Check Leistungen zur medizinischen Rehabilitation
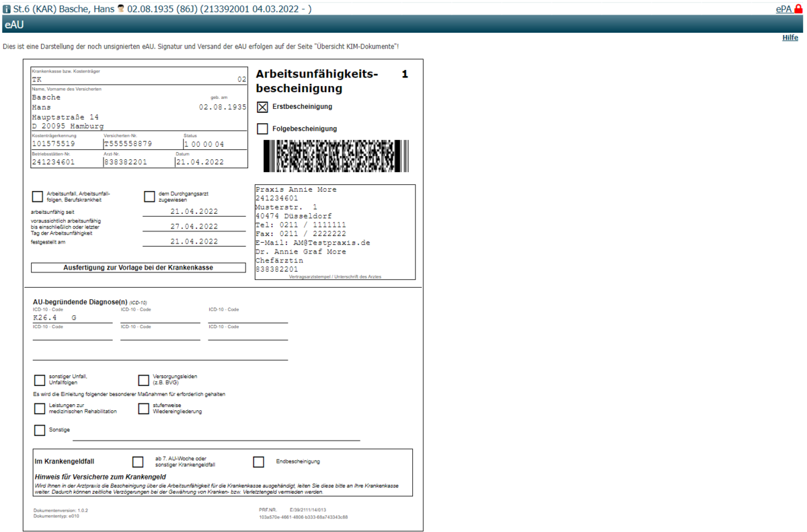This screenshot has height=532, width=807. click(x=40, y=408)
